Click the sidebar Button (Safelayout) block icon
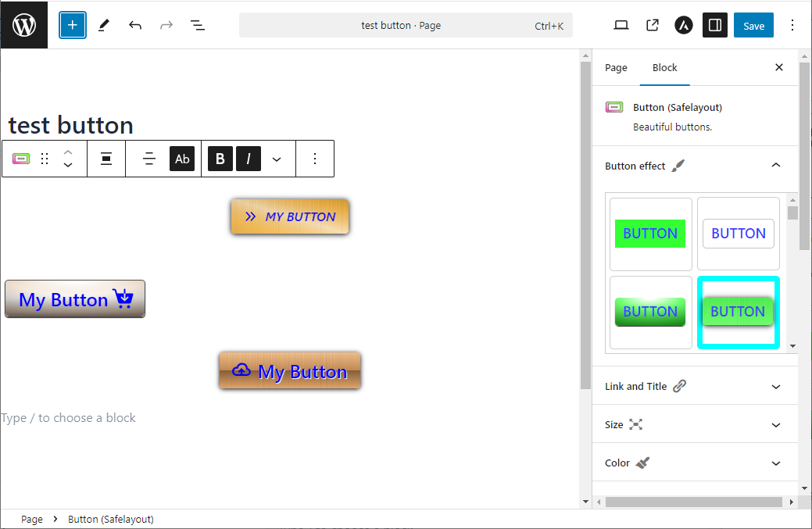Image resolution: width=812 pixels, height=529 pixels. pyautogui.click(x=614, y=107)
